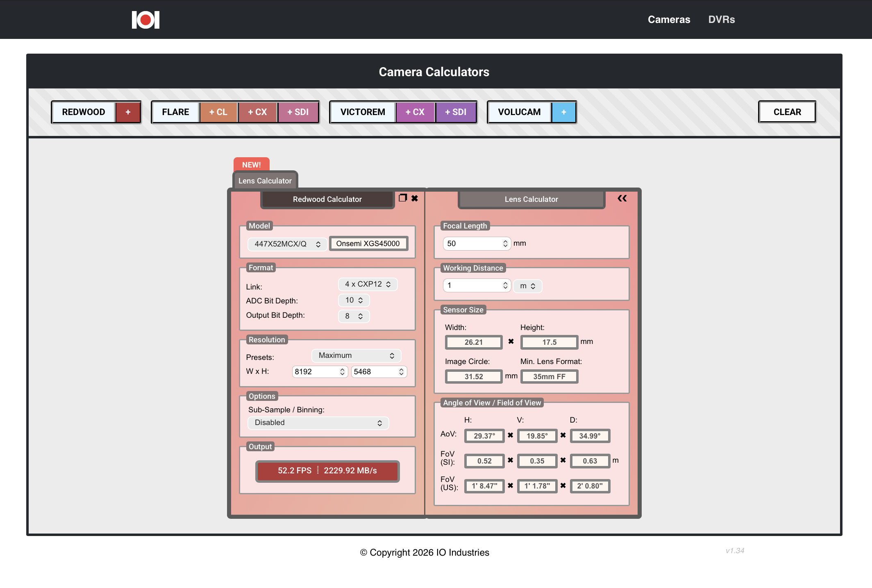Open the Model dropdown showing 447X52MCX/Q
The image size is (872, 588).
(x=287, y=244)
